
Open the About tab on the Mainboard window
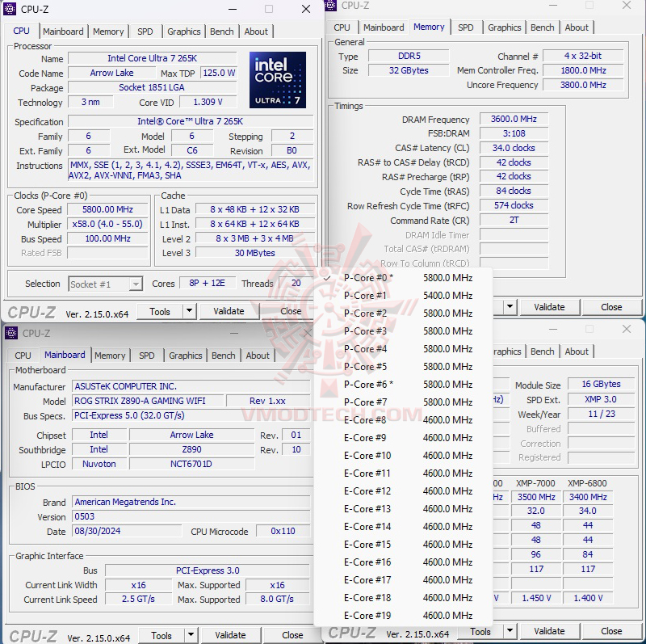[258, 356]
